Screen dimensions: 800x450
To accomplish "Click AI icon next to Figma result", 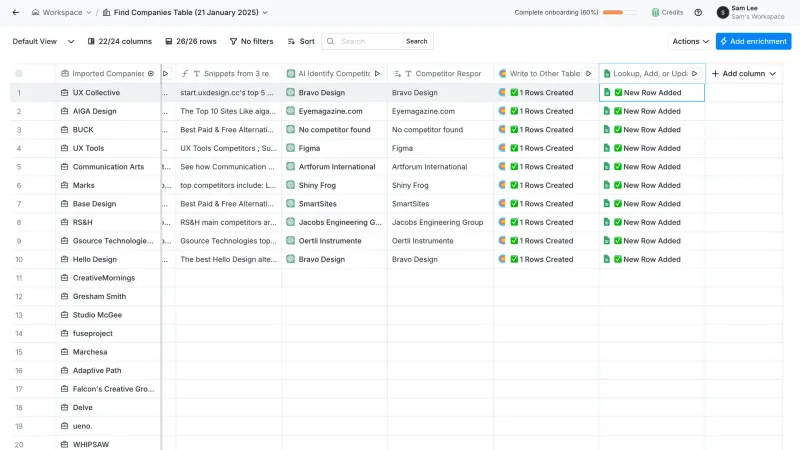I will click(290, 148).
